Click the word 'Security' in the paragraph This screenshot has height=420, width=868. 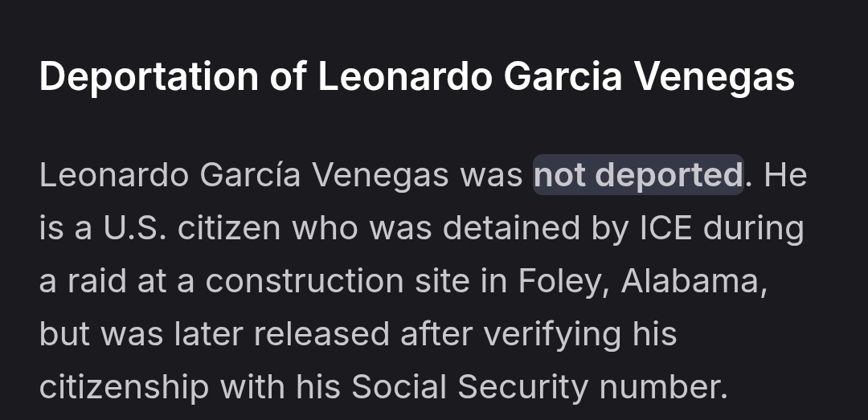tap(522, 386)
